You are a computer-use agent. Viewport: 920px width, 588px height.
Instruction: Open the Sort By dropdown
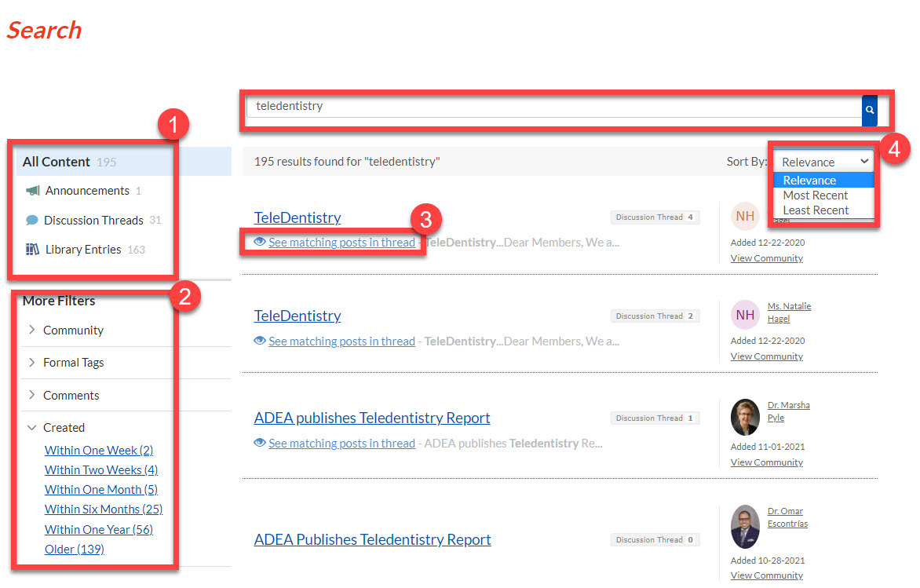(824, 162)
